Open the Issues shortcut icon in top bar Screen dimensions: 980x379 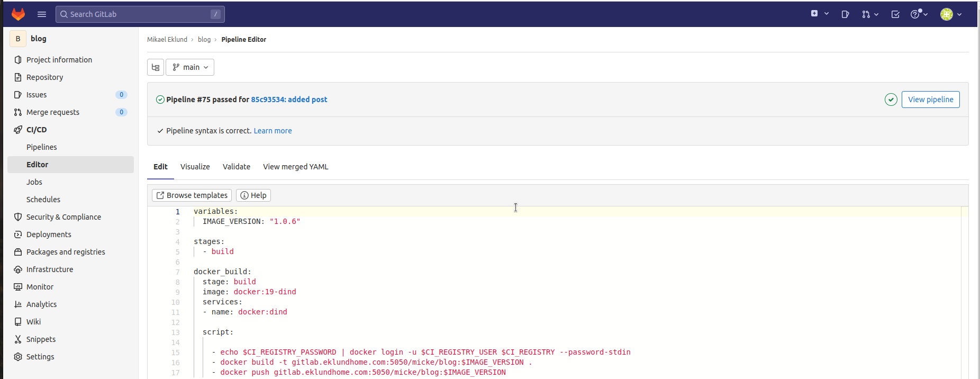[845, 14]
